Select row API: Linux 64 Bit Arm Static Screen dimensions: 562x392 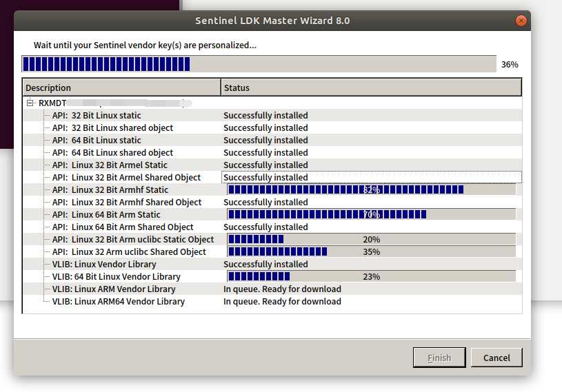tap(272, 214)
